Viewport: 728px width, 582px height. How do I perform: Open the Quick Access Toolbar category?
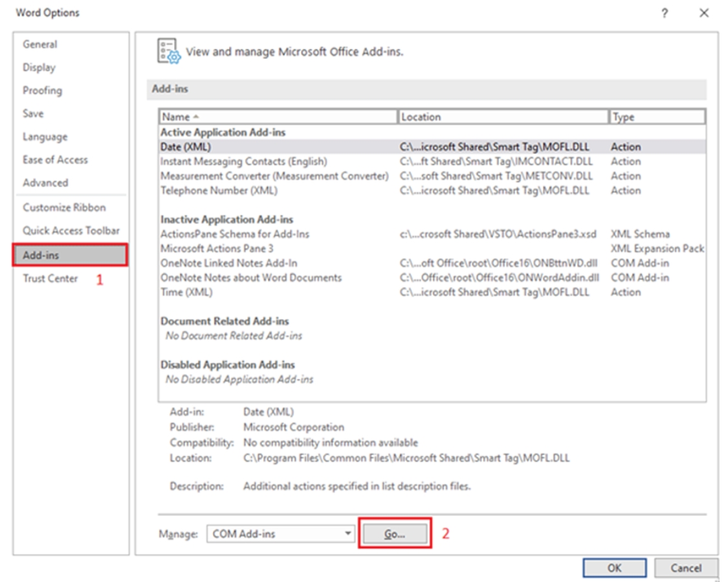point(71,231)
